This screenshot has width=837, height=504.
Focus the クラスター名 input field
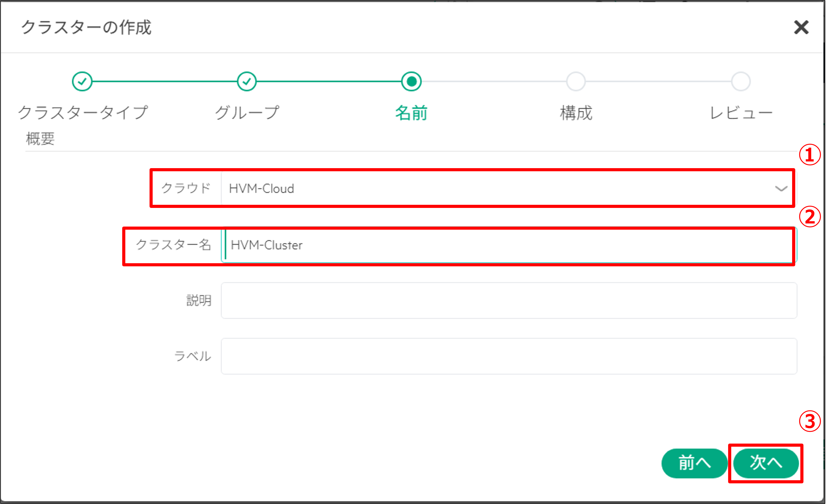(x=509, y=245)
